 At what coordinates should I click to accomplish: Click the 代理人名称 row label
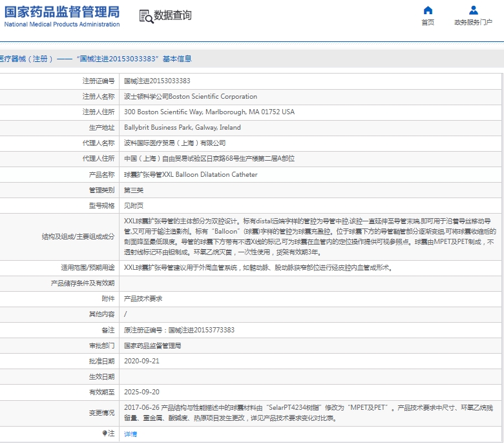coord(98,143)
